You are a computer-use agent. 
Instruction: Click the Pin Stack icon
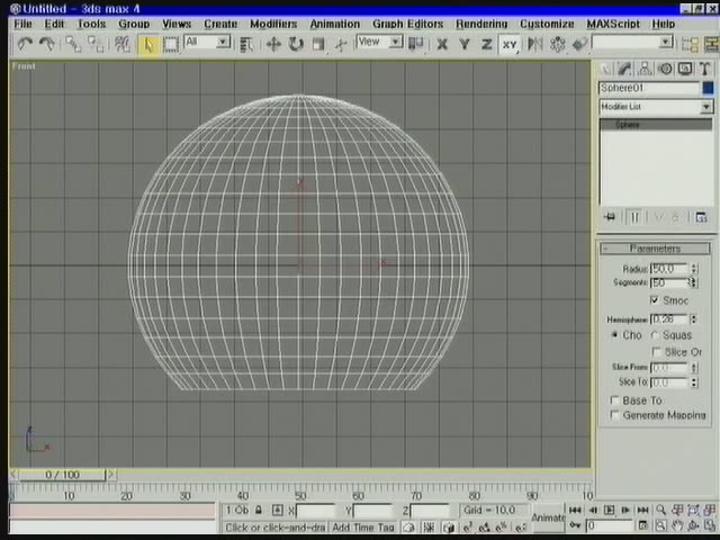click(610, 217)
